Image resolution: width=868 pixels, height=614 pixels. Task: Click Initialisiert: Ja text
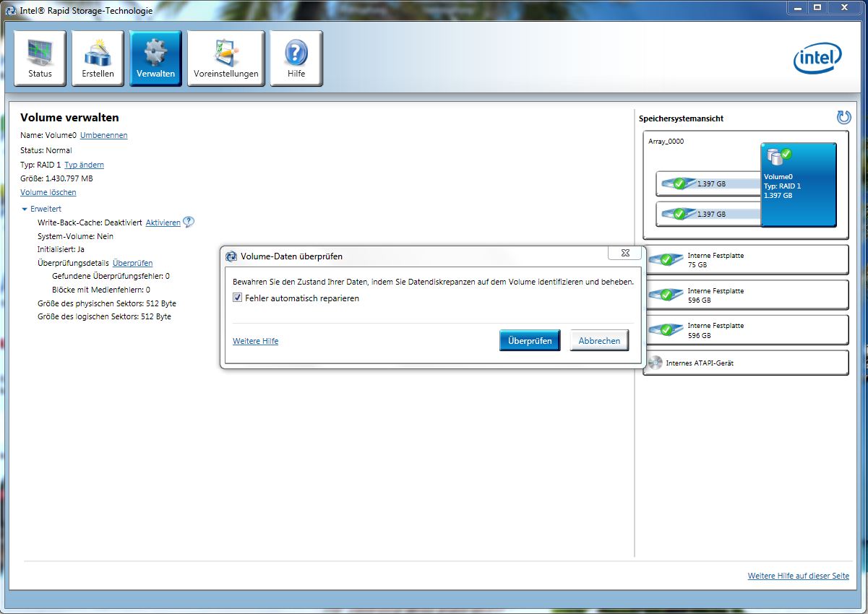61,249
